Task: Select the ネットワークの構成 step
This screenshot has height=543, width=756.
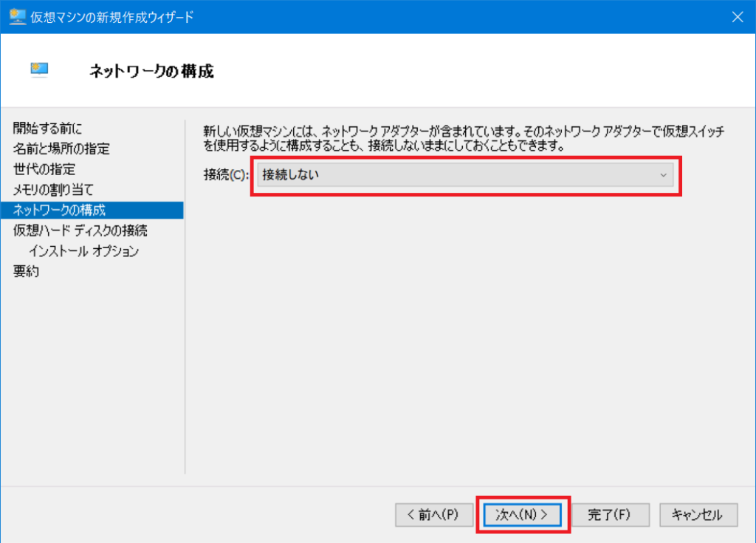Action: [92, 210]
